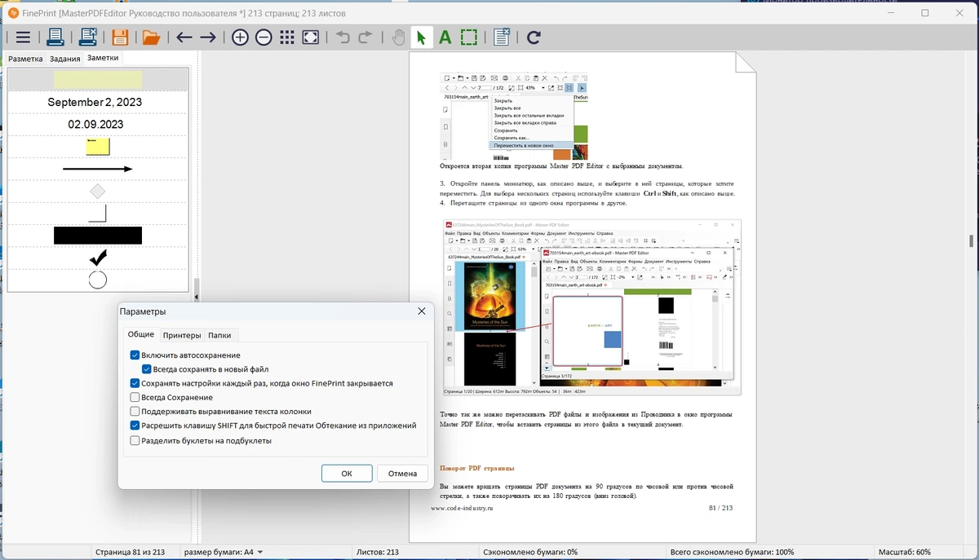Enable the Всегда Сохранение checkbox
The image size is (979, 560).
(135, 397)
